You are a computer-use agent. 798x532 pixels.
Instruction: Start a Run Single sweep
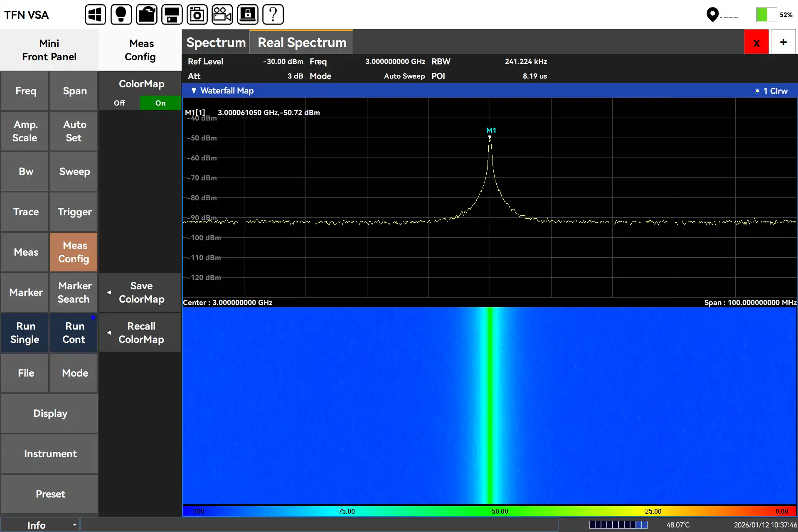[x=25, y=332]
